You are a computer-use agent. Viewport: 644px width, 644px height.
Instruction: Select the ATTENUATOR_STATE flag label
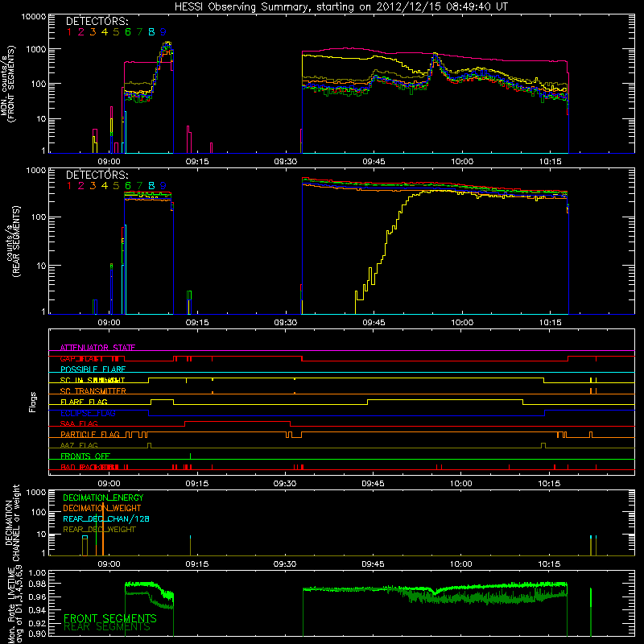97,348
